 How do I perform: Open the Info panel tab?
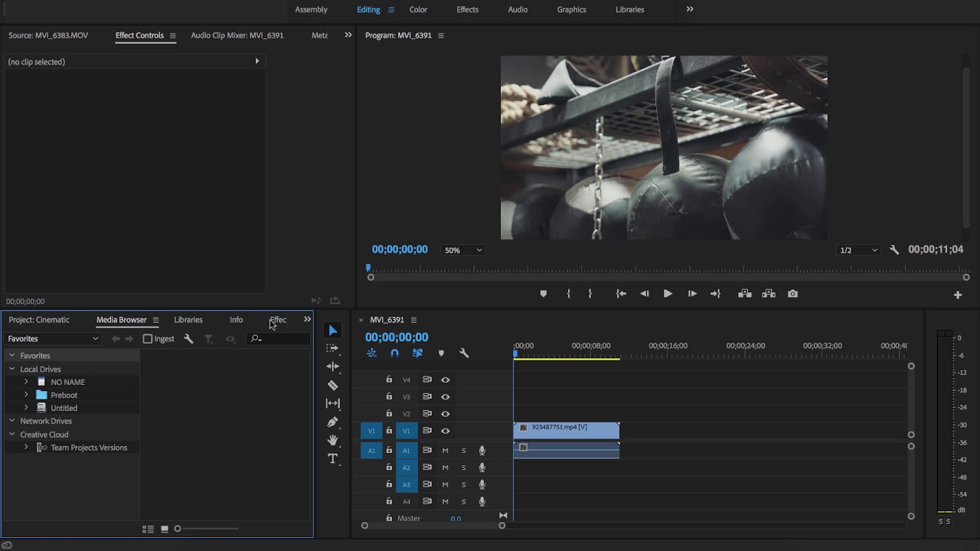click(x=236, y=320)
